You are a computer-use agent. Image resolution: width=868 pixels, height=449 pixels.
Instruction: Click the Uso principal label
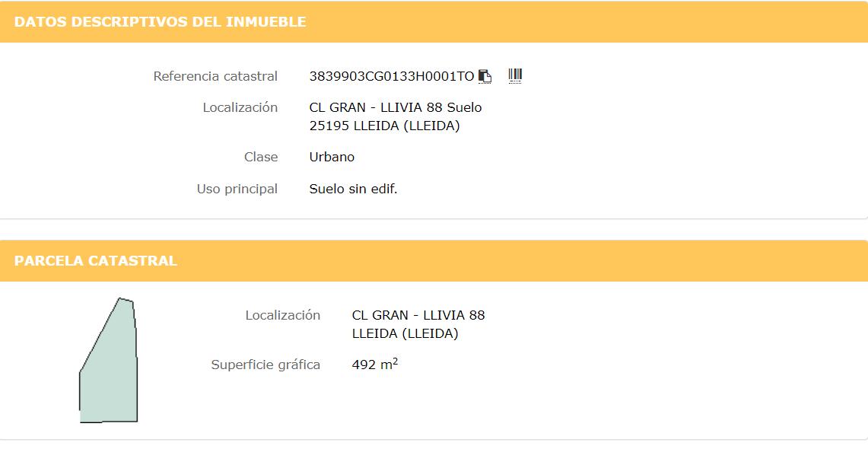pyautogui.click(x=237, y=189)
